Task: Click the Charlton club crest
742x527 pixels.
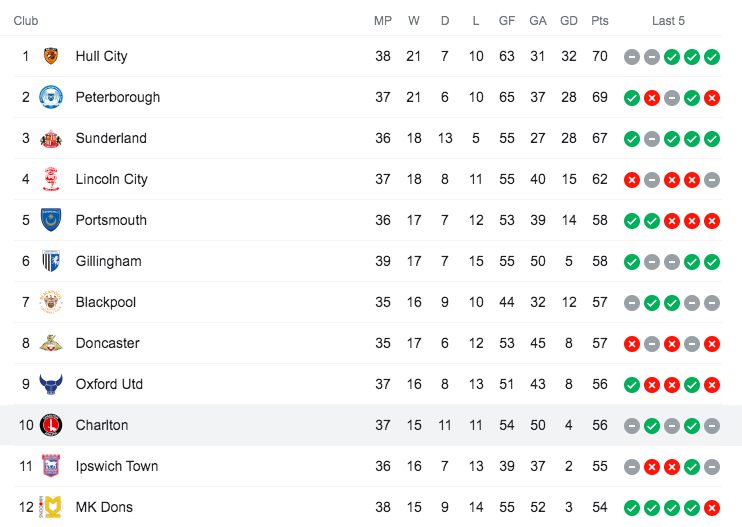Action: [51, 425]
